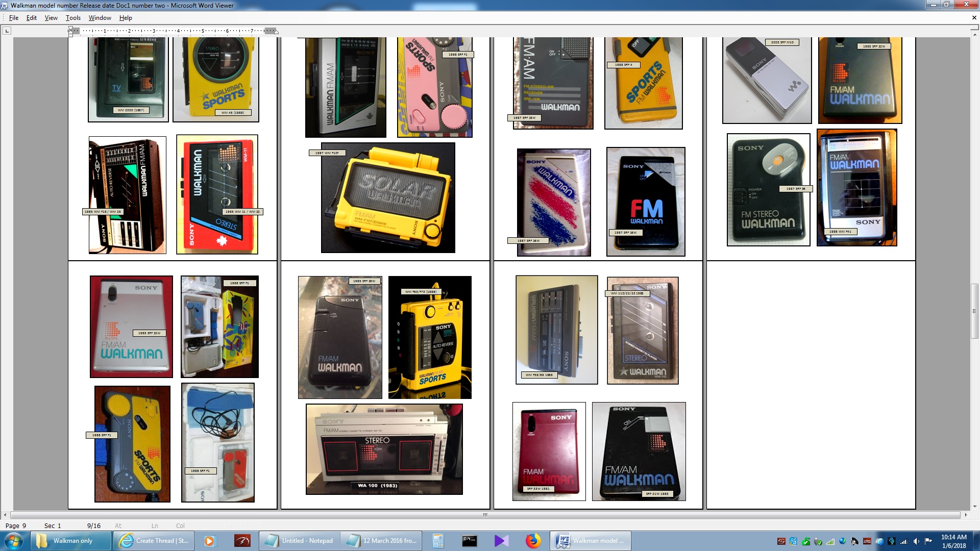980x551 pixels.
Task: Click the Walkman model Word Viewer taskbar button
Action: (591, 541)
